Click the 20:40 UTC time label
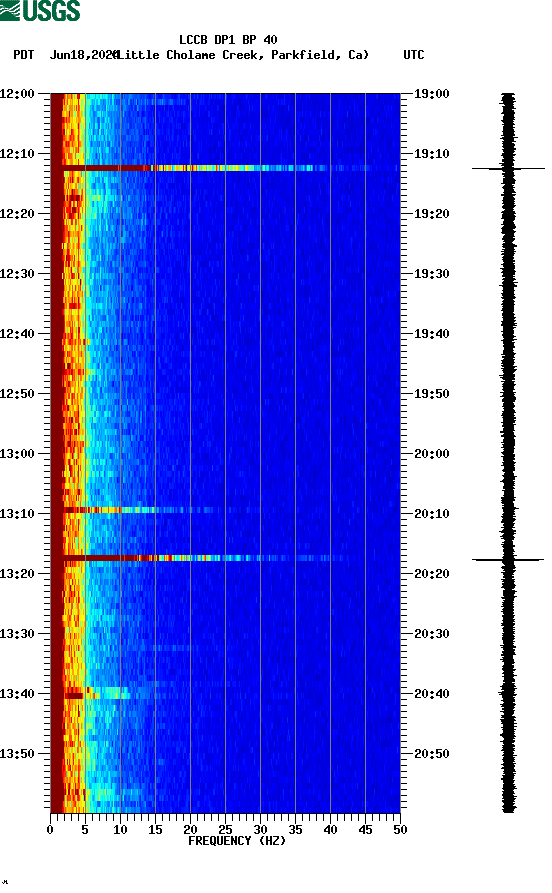 coord(432,694)
